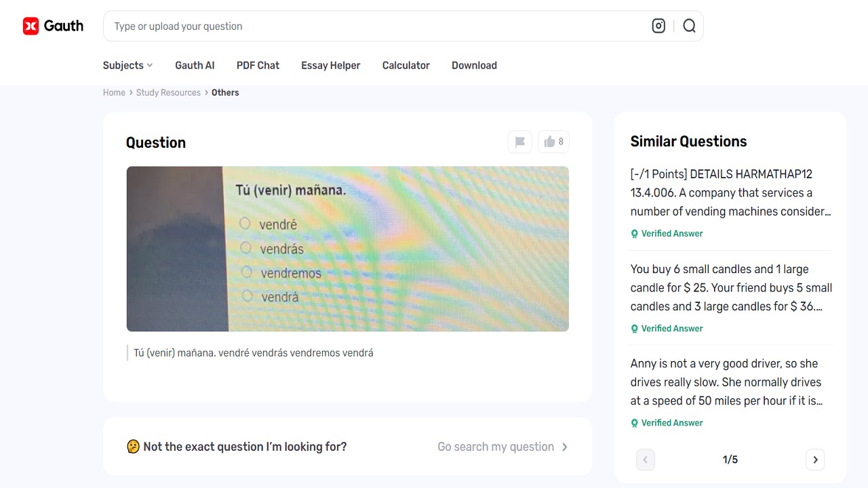
Task: Switch to the Gauth AI menu item
Action: point(195,65)
